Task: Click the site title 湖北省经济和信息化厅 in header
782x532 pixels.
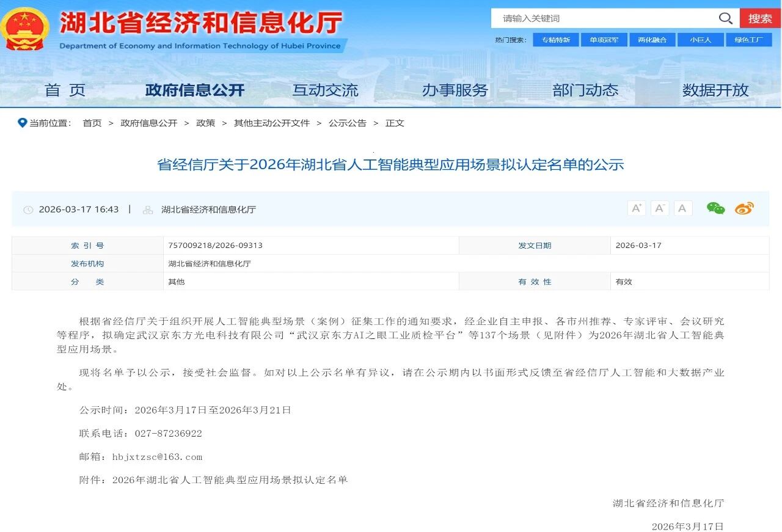Action: (x=201, y=24)
